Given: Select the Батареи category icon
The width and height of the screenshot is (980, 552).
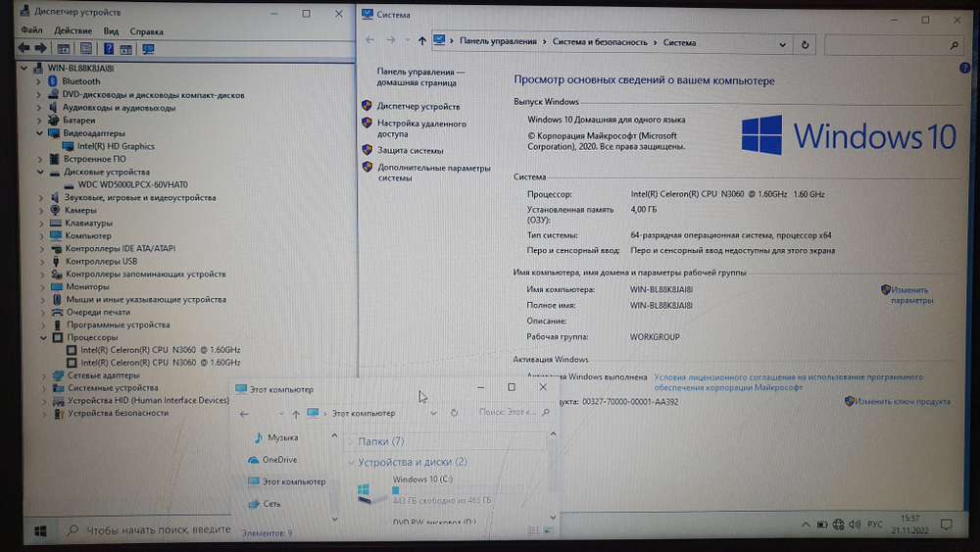Looking at the screenshot, I should pyautogui.click(x=54, y=120).
